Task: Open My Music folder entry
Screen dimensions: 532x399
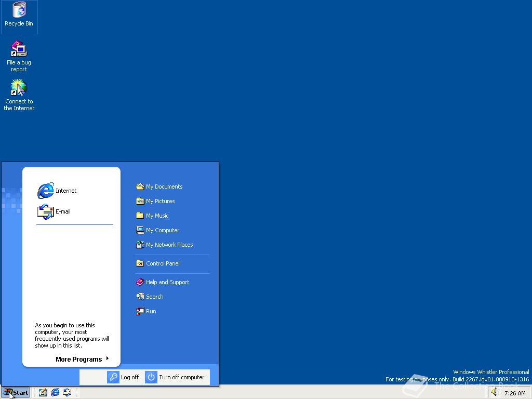Action: point(152,216)
